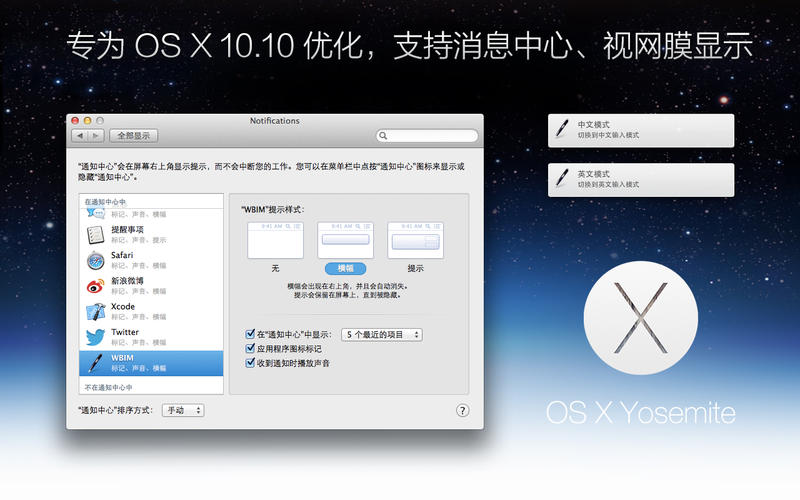Click the WBIM selected row label

coord(122,358)
